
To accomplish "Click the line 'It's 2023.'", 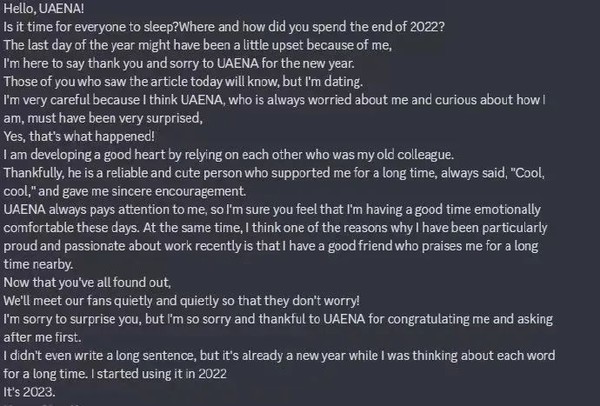I will click(29, 392).
